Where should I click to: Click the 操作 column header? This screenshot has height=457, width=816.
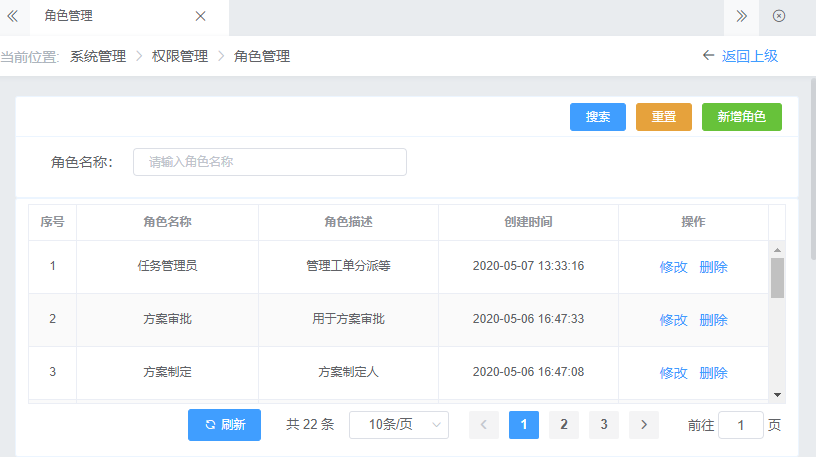coord(693,222)
